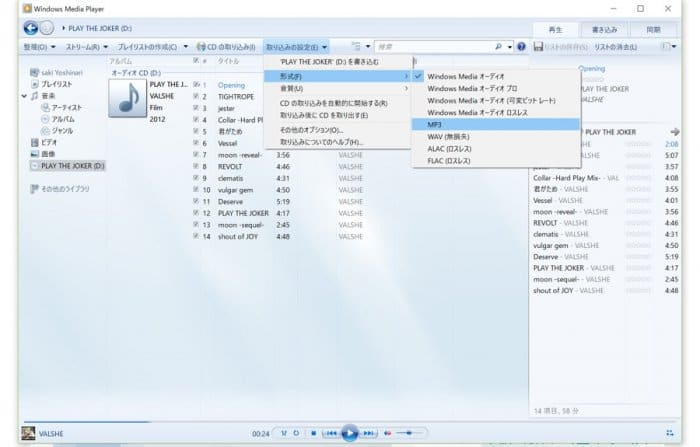Toggle the repeat button

(x=296, y=433)
